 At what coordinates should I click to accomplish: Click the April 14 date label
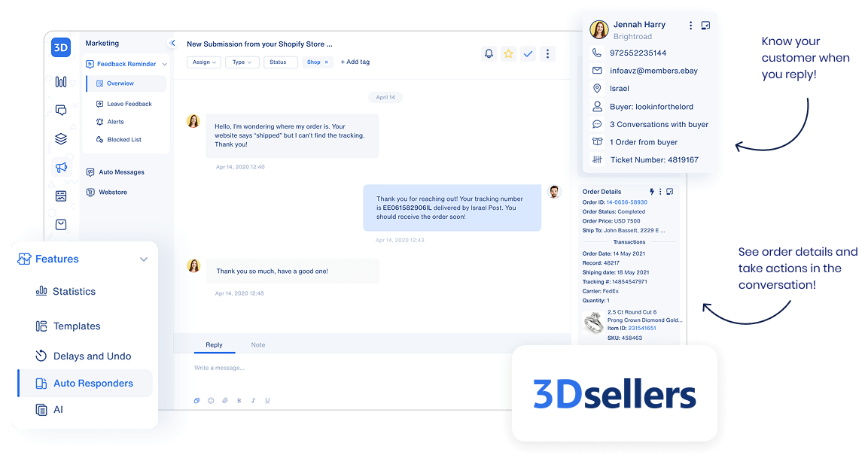point(385,97)
